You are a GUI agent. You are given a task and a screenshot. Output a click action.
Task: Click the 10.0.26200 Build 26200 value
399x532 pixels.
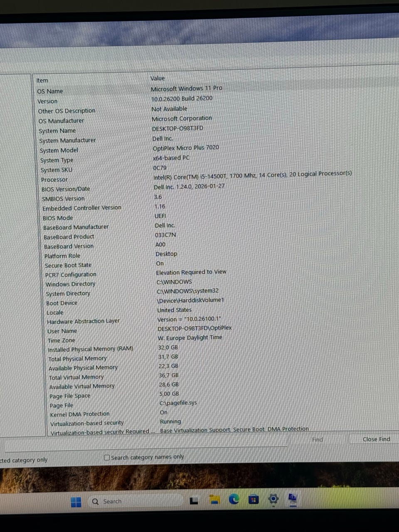tap(182, 99)
